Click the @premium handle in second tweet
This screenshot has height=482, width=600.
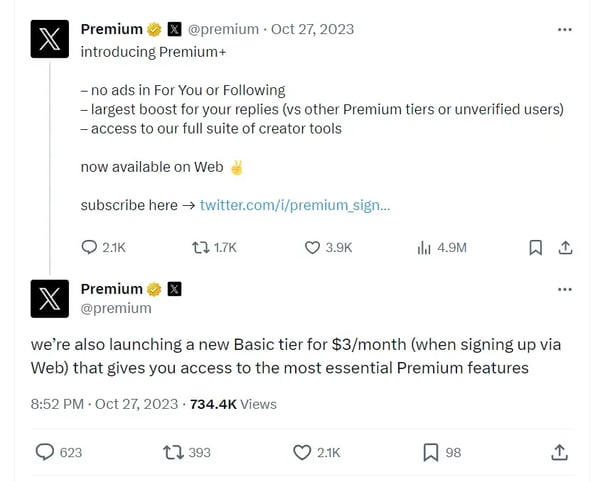coord(116,308)
